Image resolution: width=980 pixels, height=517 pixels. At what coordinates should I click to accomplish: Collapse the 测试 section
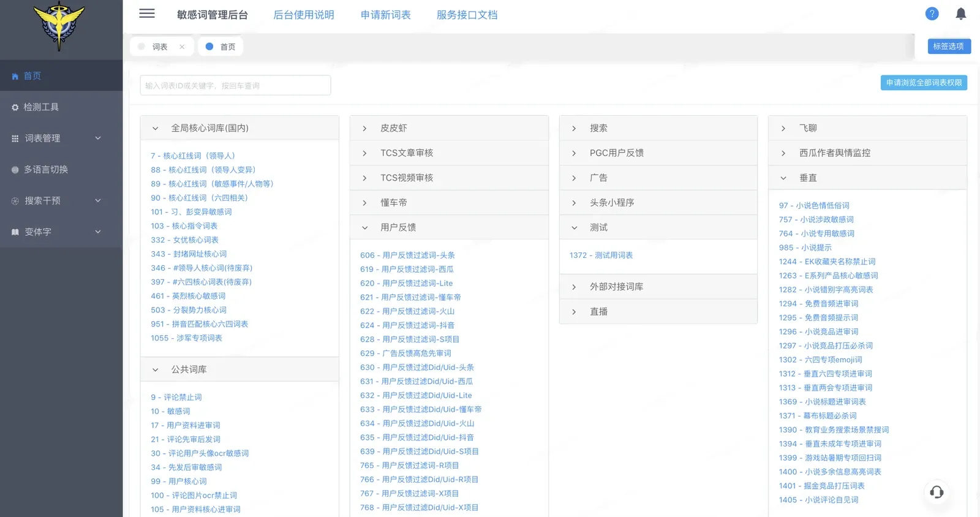pyautogui.click(x=658, y=227)
